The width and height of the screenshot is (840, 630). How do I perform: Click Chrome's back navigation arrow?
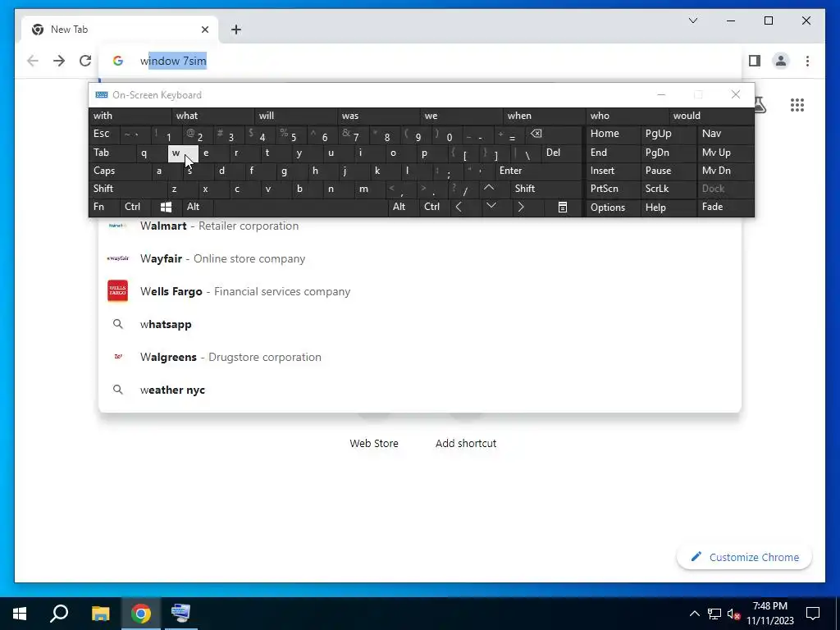33,61
